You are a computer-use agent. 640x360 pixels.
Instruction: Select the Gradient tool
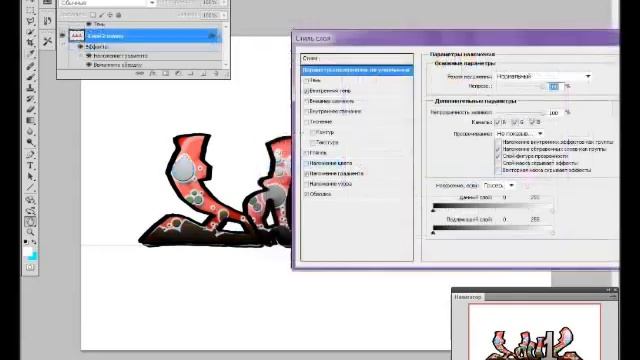tap(31, 120)
